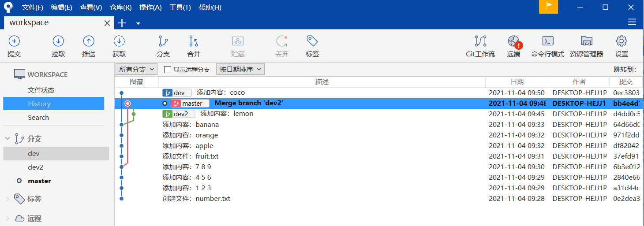
Task: Expand the 远程 section in sidebar
Action: (x=7, y=219)
